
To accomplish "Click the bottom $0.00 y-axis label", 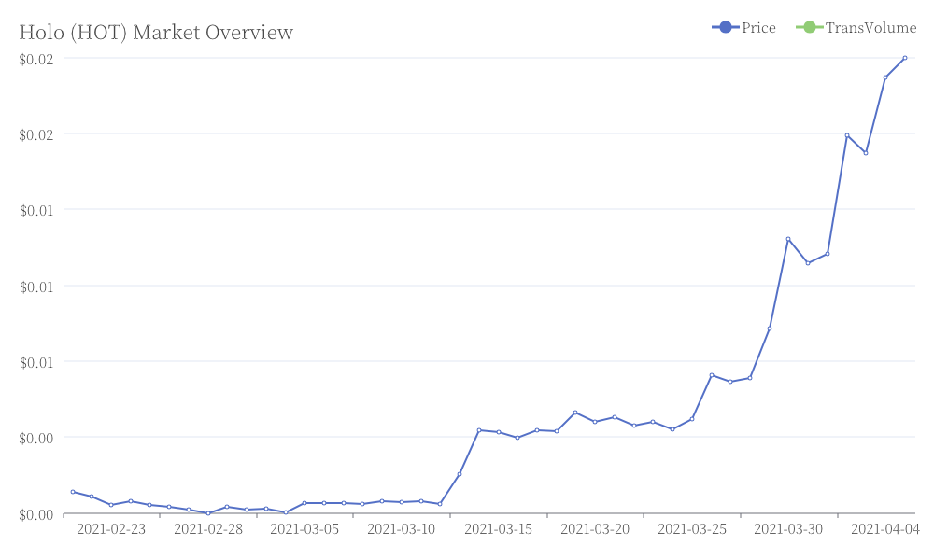I will [x=36, y=515].
